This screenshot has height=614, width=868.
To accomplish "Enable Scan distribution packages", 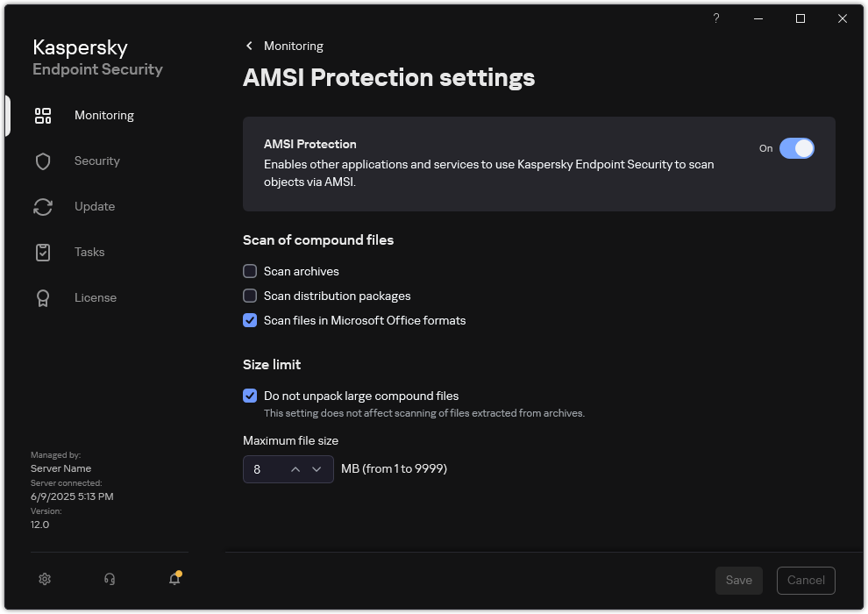I will (250, 296).
